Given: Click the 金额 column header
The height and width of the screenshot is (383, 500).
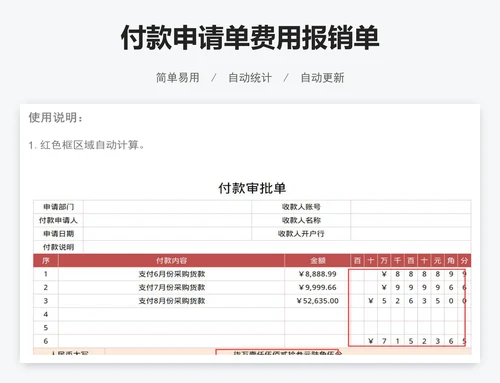Looking at the screenshot, I should [x=317, y=260].
